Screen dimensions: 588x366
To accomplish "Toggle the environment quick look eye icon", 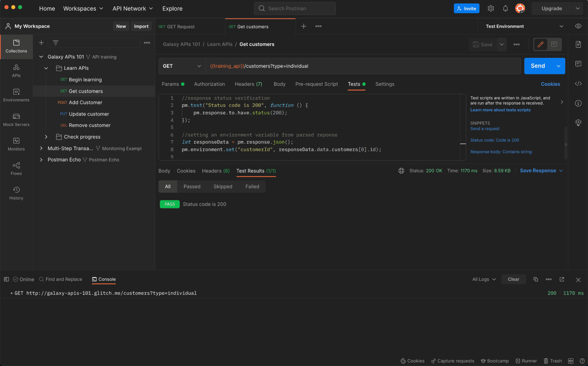I will [x=578, y=26].
